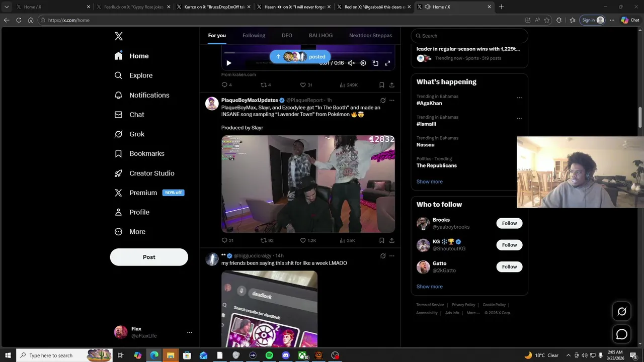
Task: Switch to the Following tab
Action: pyautogui.click(x=254, y=35)
